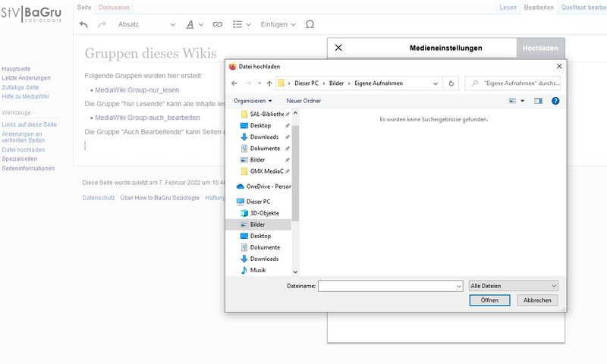607x364 pixels.
Task: Toggle the preview pane icon
Action: [x=538, y=101]
